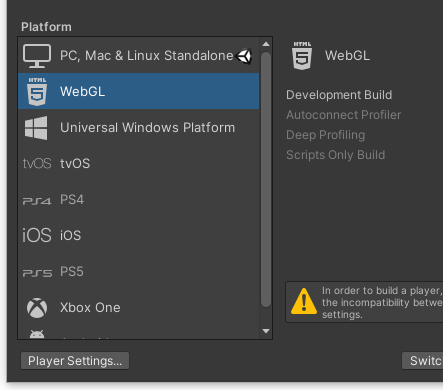Open Player Settings
This screenshot has width=443, height=390.
[x=75, y=361]
